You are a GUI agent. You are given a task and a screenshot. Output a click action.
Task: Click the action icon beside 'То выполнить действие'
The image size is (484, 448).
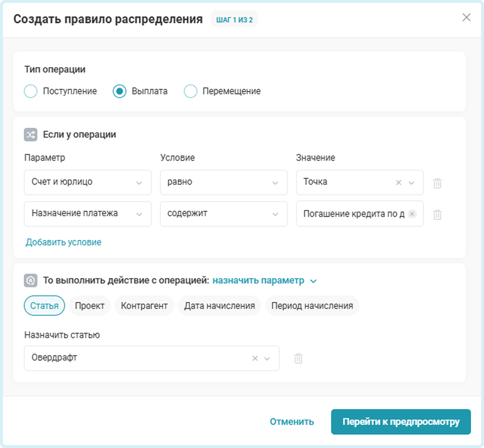tap(31, 280)
